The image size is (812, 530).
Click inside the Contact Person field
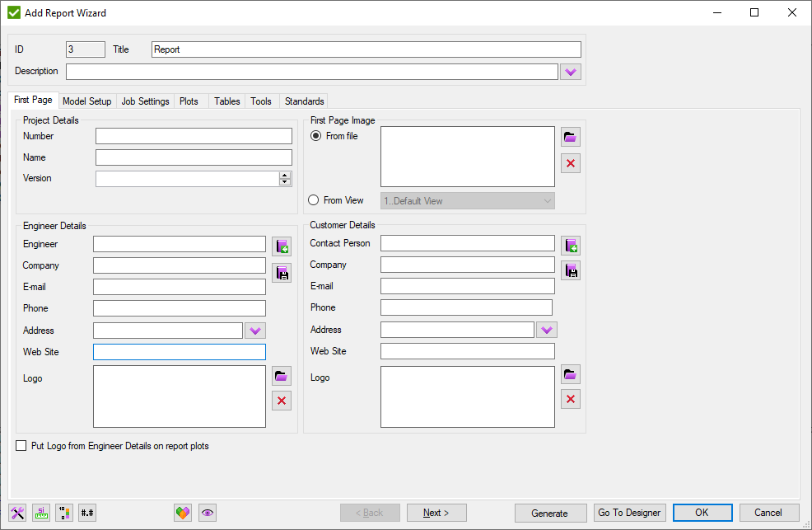point(466,242)
